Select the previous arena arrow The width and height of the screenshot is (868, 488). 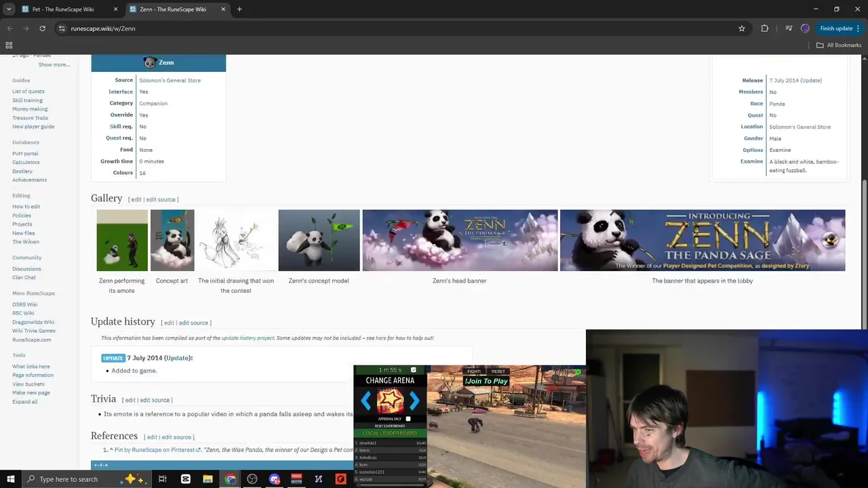pyautogui.click(x=366, y=401)
